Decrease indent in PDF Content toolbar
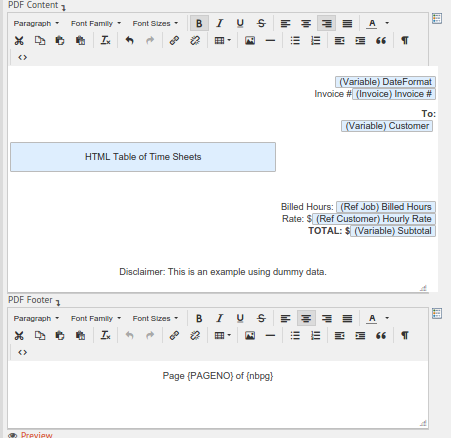The image size is (451, 439). [x=339, y=41]
